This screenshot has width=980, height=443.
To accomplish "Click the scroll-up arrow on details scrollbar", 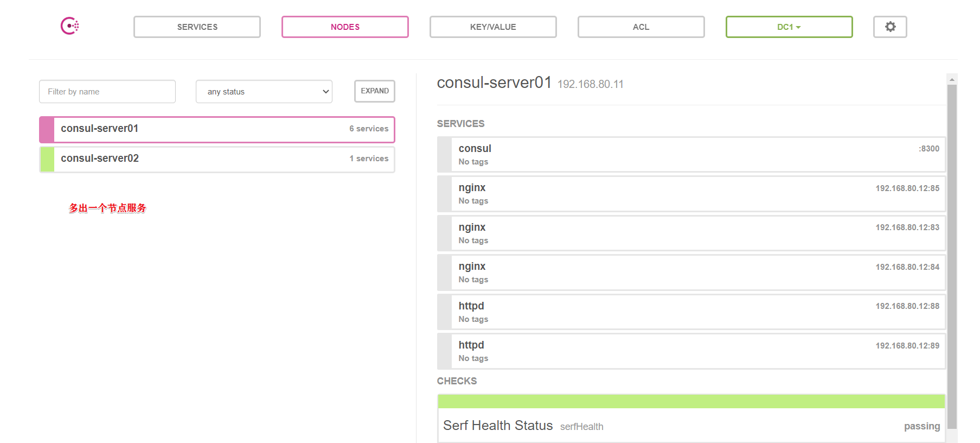I will click(x=952, y=79).
